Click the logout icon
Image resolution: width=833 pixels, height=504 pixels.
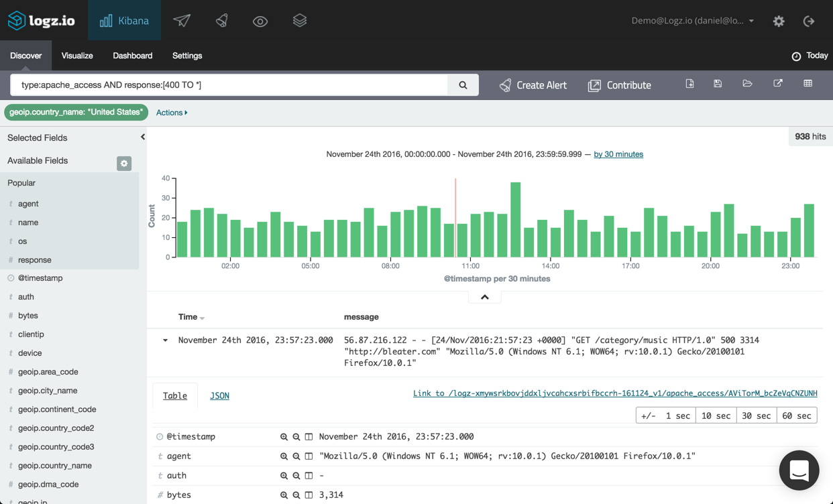[809, 21]
